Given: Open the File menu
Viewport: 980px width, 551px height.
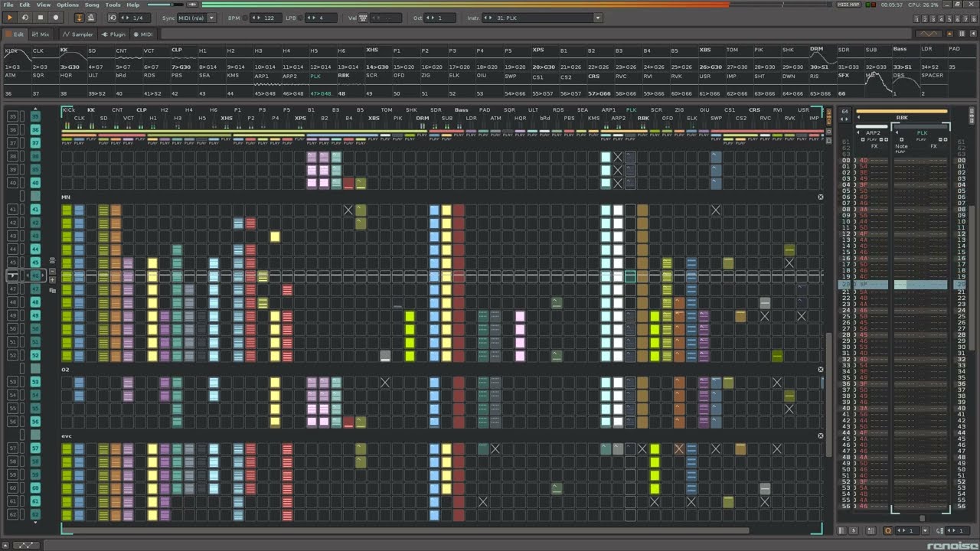Looking at the screenshot, I should [8, 5].
